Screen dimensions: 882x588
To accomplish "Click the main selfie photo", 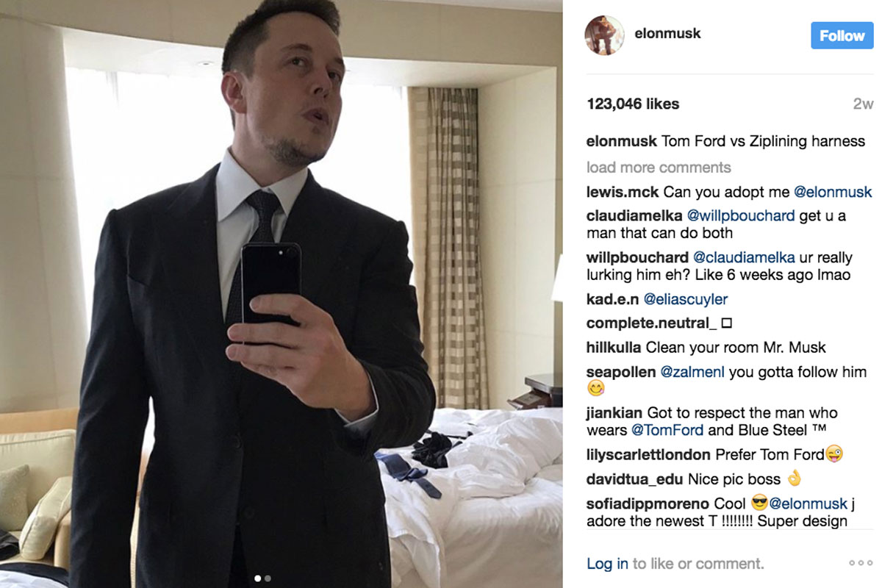I will (281, 294).
